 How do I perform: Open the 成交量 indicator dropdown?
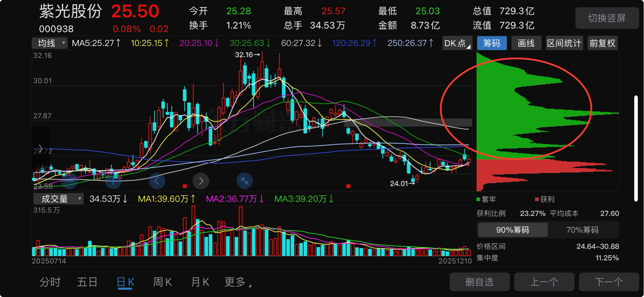pyautogui.click(x=58, y=199)
